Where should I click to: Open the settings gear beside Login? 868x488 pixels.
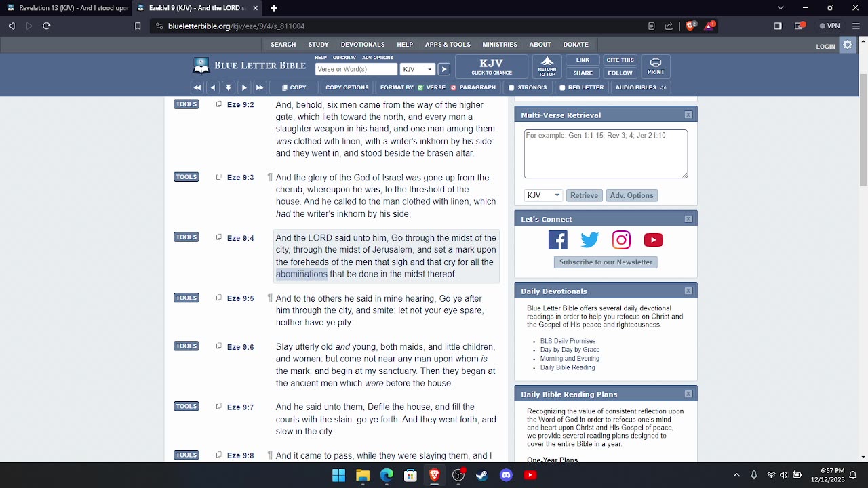(x=848, y=45)
